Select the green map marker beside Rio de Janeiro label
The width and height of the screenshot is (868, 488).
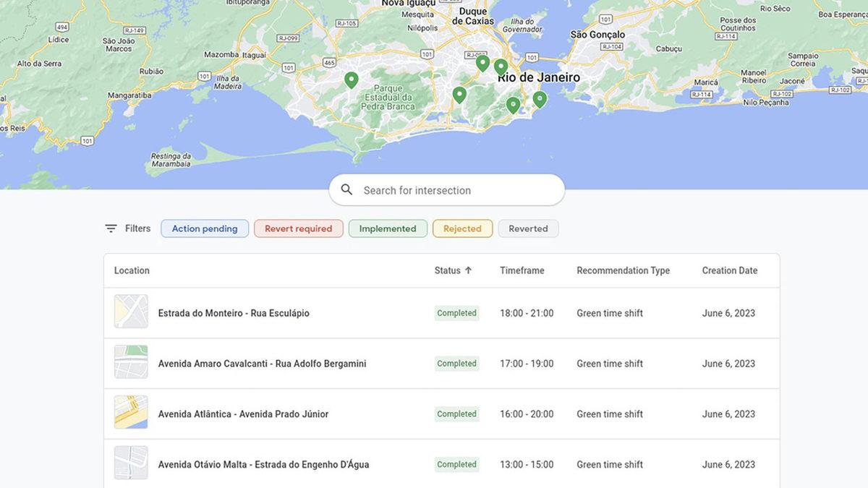click(x=501, y=64)
